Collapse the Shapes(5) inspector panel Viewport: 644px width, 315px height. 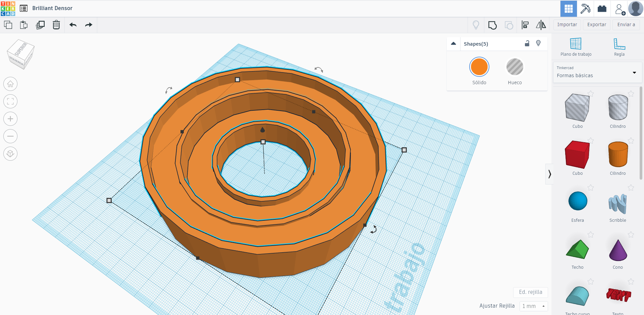(453, 44)
